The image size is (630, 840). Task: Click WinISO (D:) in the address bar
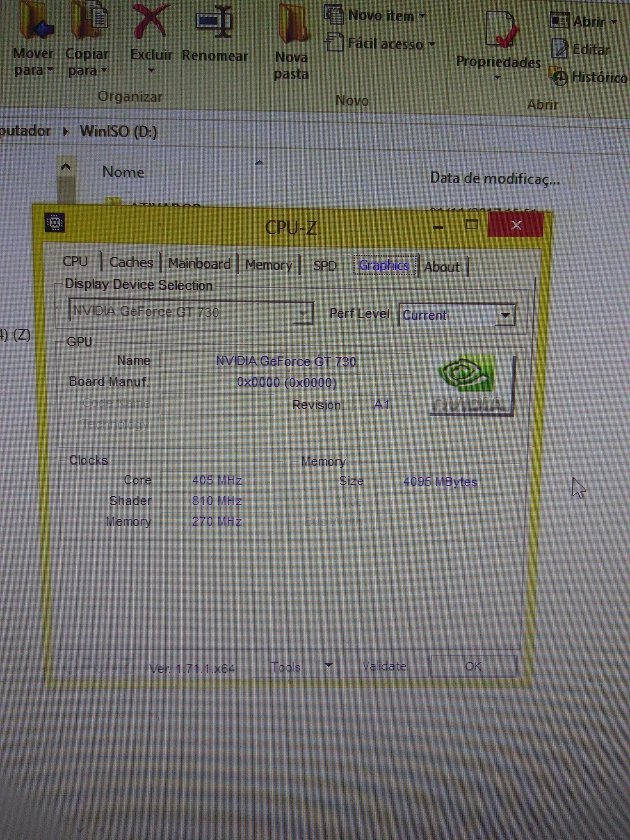pyautogui.click(x=119, y=132)
